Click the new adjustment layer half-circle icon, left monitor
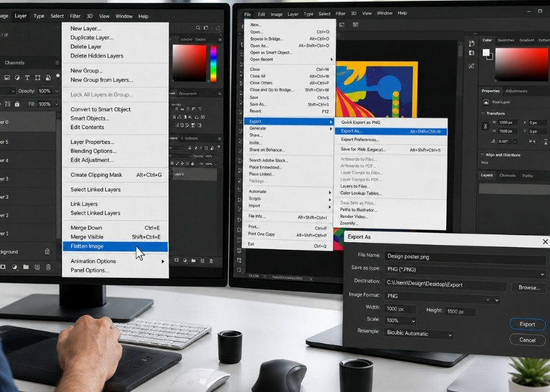The image size is (550, 392). (x=14, y=267)
